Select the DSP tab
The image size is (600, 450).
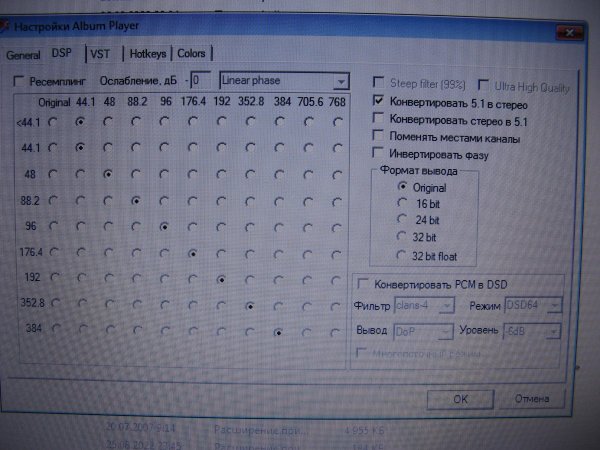[x=62, y=53]
